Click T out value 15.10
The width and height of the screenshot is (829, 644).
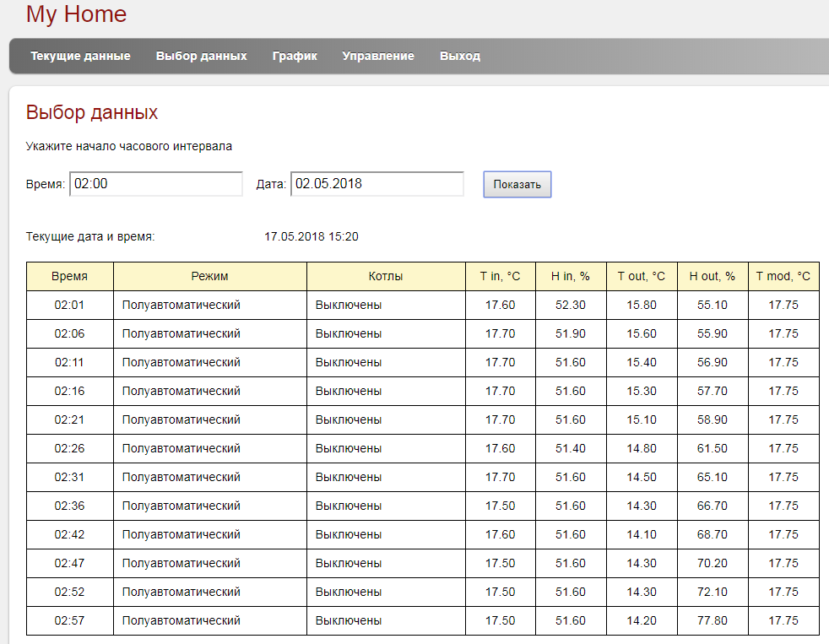click(x=642, y=419)
